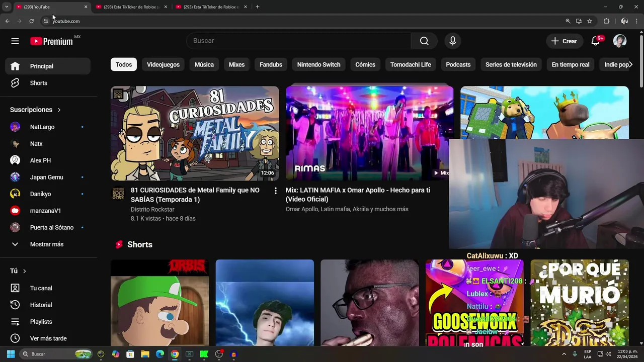The height and width of the screenshot is (362, 644).
Task: Open Microsoft Edge from the taskbar
Action: pyautogui.click(x=160, y=354)
